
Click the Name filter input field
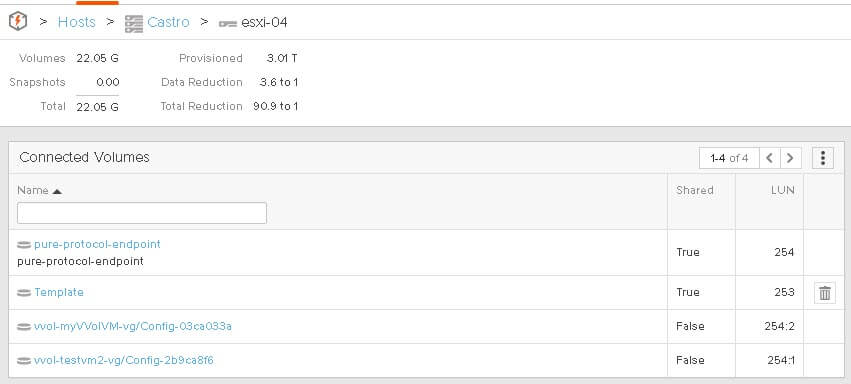point(142,213)
